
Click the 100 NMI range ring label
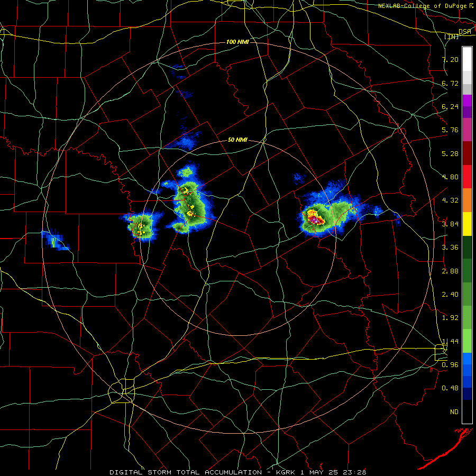237,42
